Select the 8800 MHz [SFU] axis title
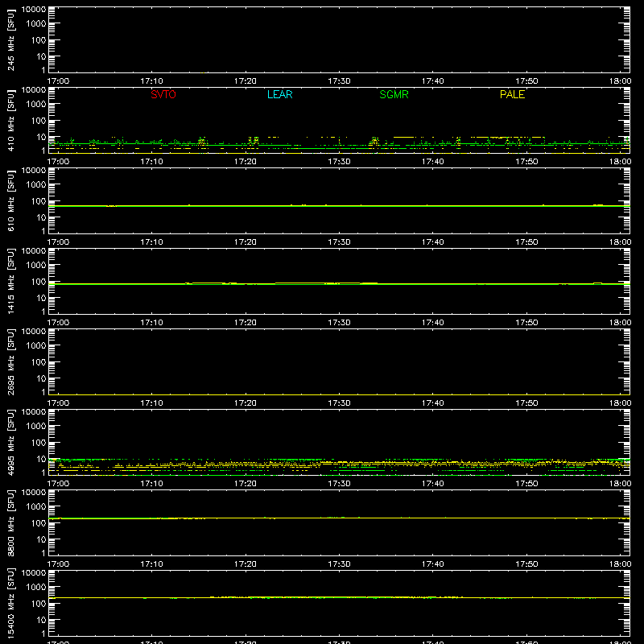The height and width of the screenshot is (644, 644). coord(11,522)
